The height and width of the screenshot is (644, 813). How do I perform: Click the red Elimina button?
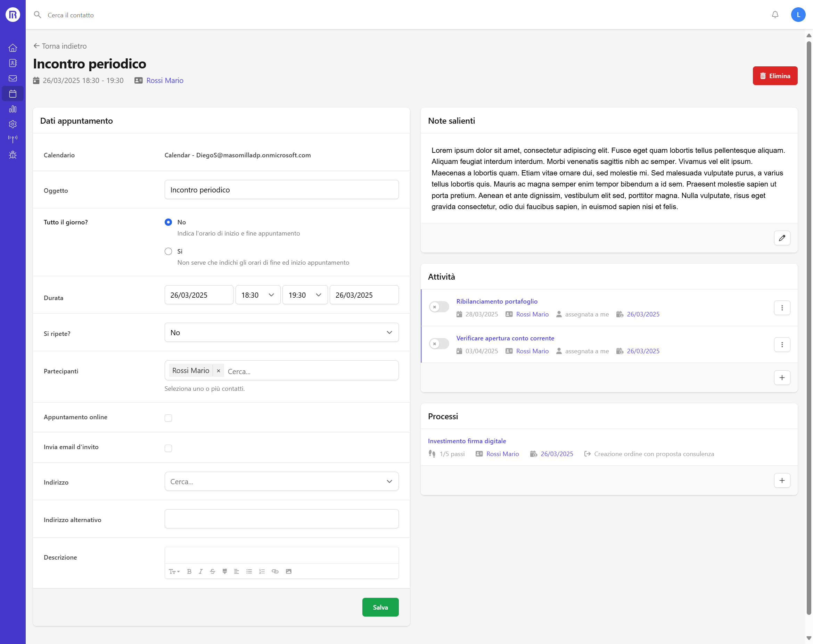click(x=774, y=76)
